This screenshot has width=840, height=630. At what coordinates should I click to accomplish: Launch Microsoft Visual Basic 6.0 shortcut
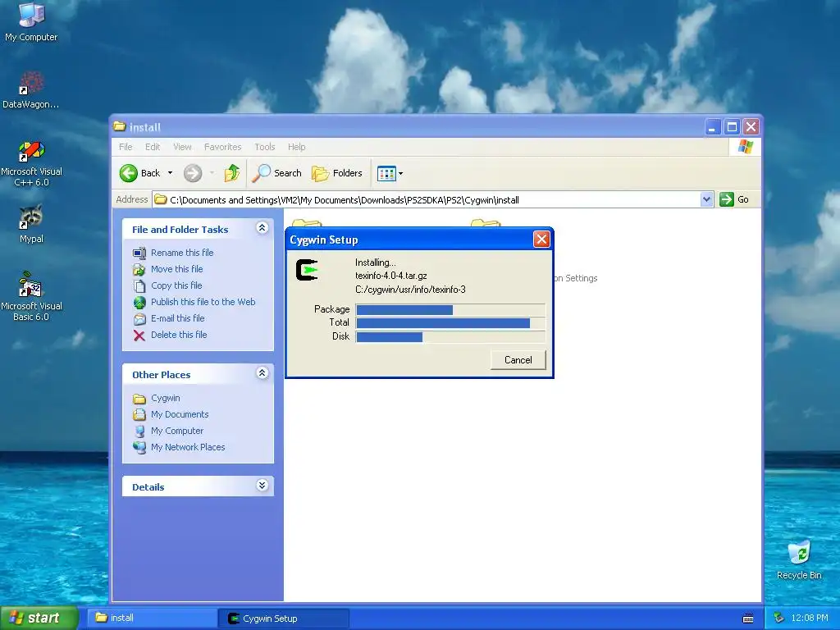point(31,295)
